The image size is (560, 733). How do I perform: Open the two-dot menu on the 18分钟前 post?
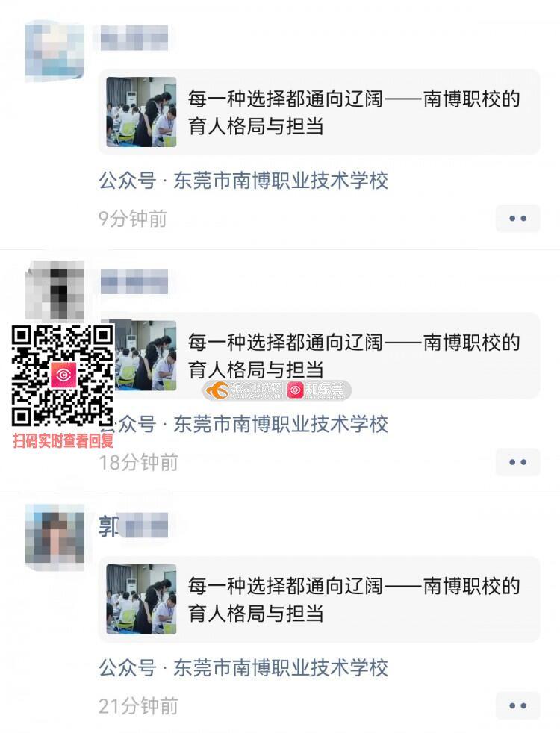coord(517,462)
